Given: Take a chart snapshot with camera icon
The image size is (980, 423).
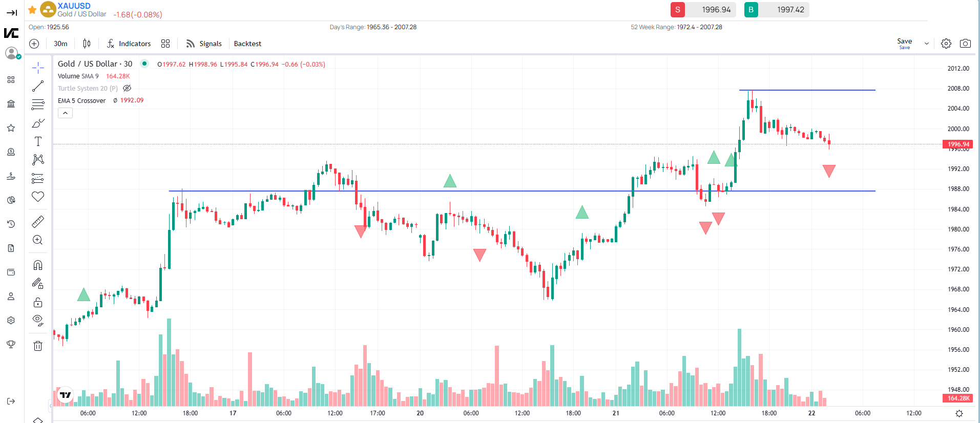Looking at the screenshot, I should [965, 44].
